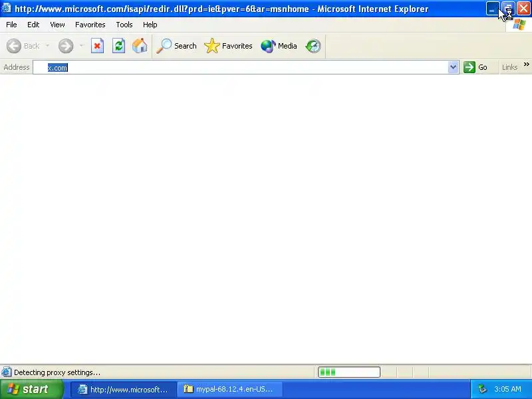Click the page load progress bar
The image size is (532, 399).
pos(349,372)
